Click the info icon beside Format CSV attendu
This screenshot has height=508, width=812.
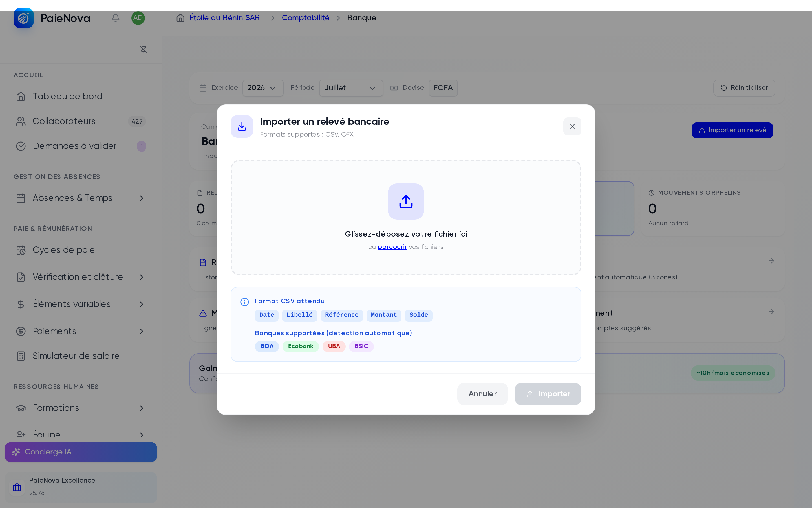(245, 302)
